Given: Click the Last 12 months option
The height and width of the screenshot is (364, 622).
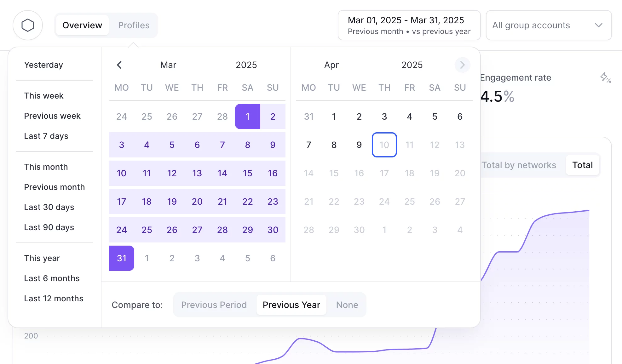Looking at the screenshot, I should (54, 298).
